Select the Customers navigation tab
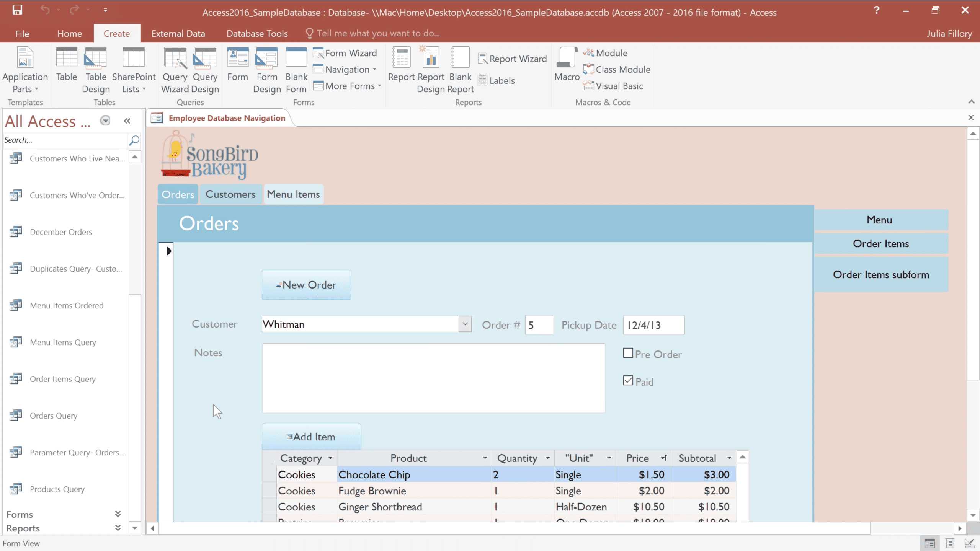 [x=230, y=194]
